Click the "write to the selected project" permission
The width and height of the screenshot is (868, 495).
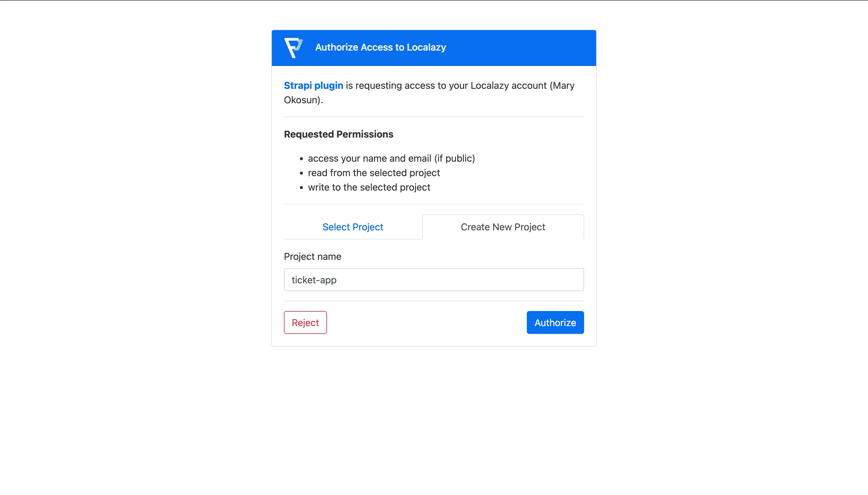[369, 187]
